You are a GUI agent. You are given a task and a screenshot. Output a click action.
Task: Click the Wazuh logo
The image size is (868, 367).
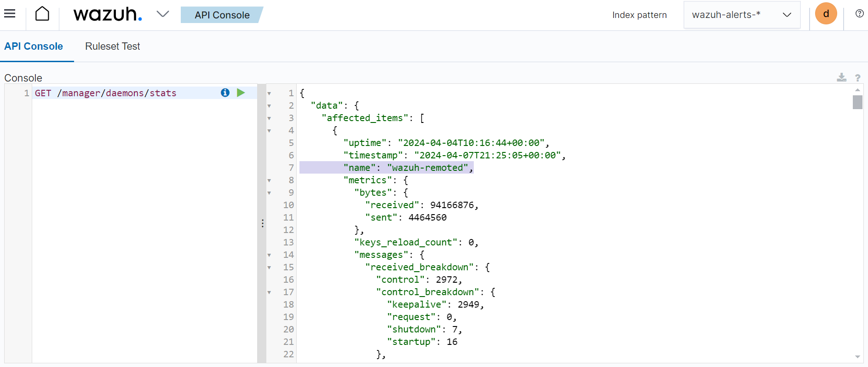coord(108,14)
